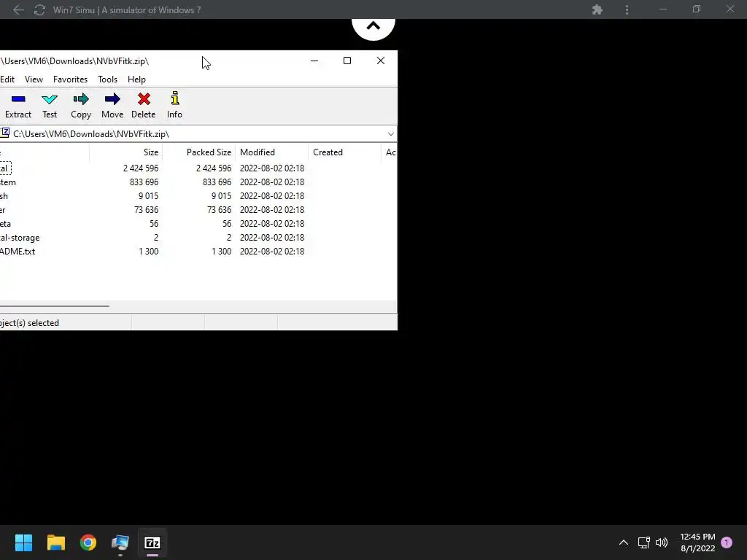
Task: Open the Help menu
Action: coord(136,79)
